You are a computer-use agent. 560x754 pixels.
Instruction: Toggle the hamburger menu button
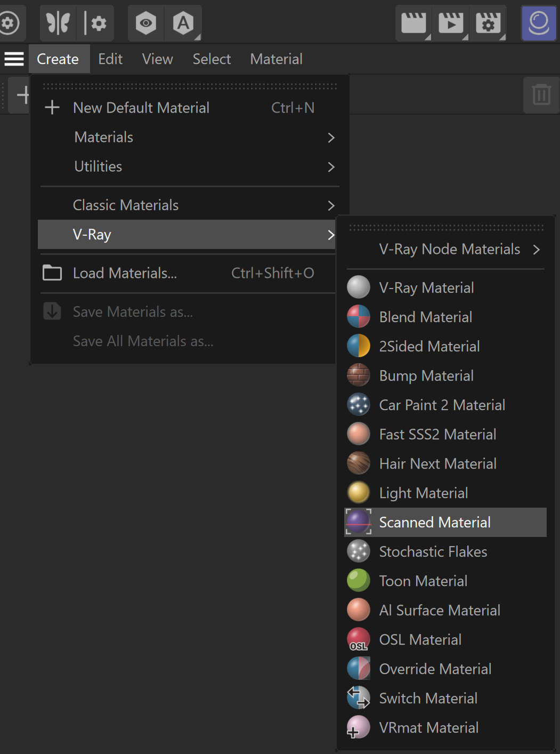click(x=14, y=59)
